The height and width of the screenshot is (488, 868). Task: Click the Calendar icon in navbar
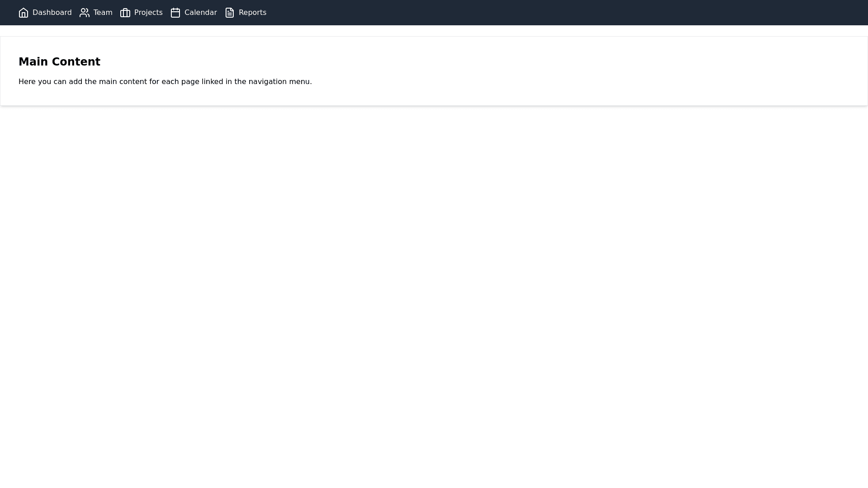click(175, 13)
